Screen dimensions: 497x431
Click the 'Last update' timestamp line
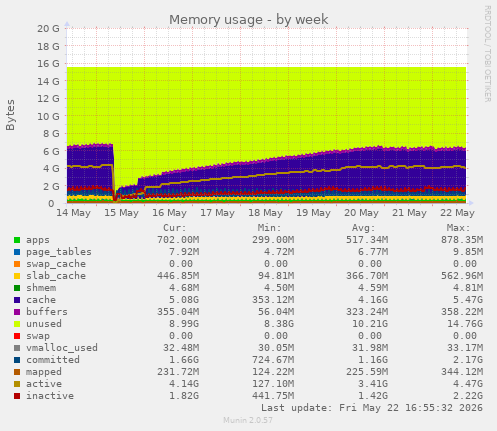point(372,408)
